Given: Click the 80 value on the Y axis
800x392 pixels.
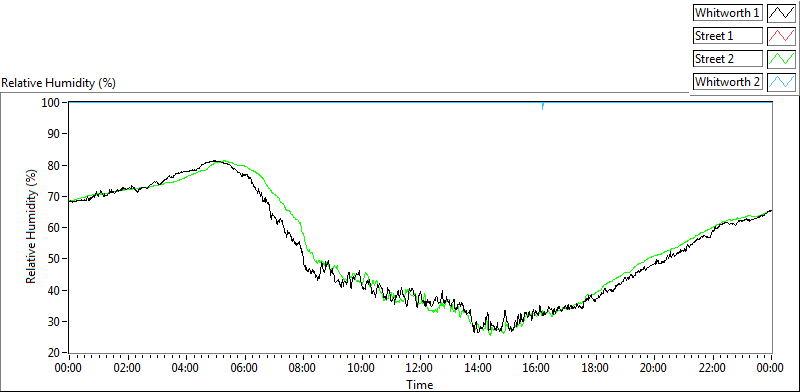Looking at the screenshot, I should [x=55, y=165].
